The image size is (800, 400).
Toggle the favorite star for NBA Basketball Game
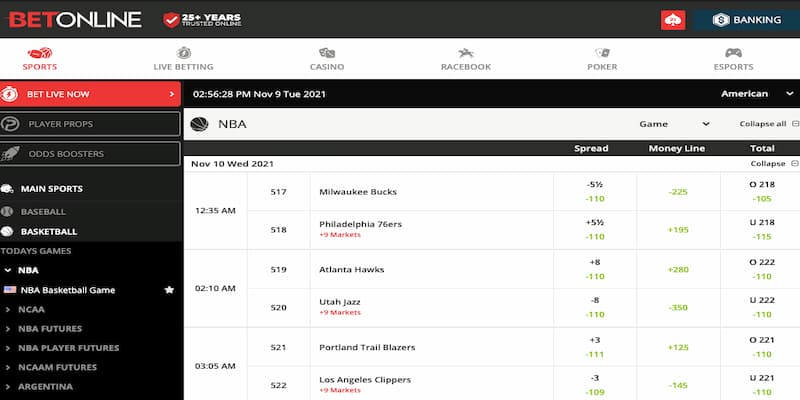[x=169, y=290]
